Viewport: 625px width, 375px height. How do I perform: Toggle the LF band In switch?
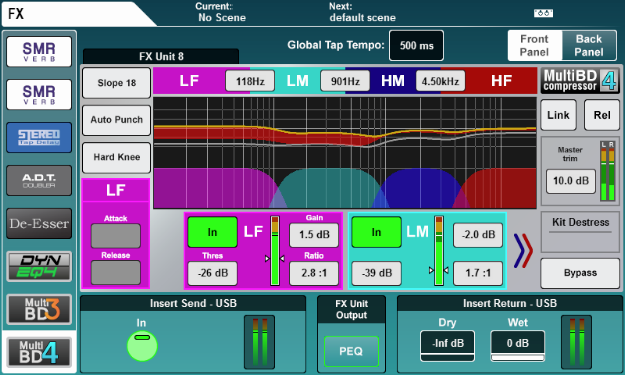coord(212,232)
